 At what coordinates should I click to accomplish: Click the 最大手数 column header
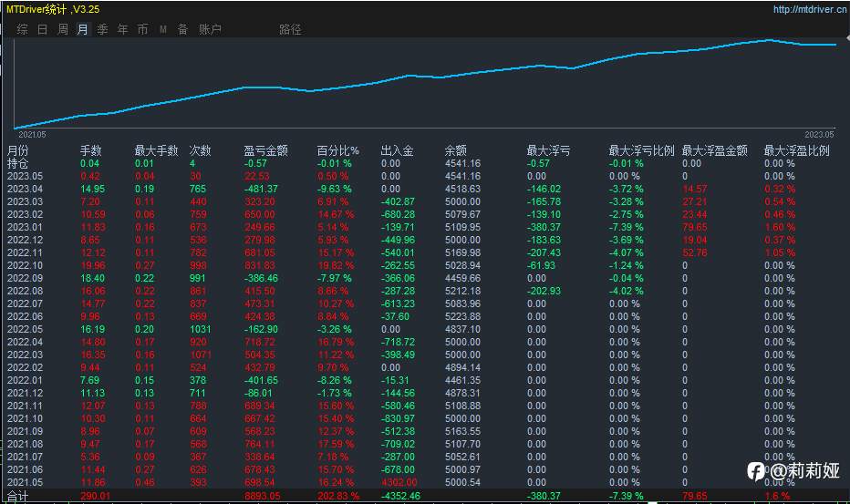click(156, 150)
